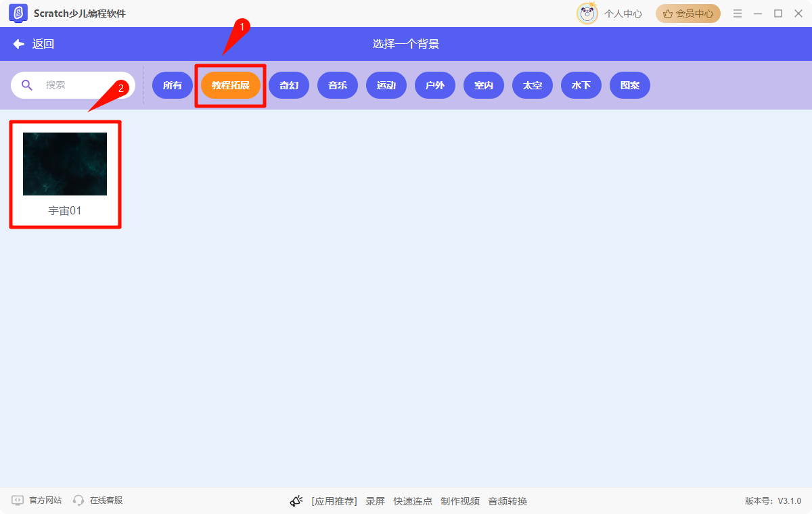Open 会员中心
Screen dimensions: 812x514
[687, 13]
